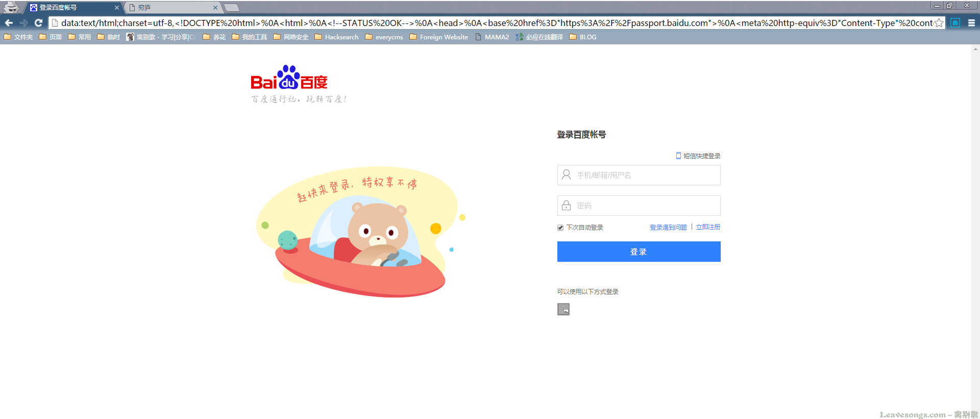Focus the 手机/邮箱/用户名 input field

(639, 175)
